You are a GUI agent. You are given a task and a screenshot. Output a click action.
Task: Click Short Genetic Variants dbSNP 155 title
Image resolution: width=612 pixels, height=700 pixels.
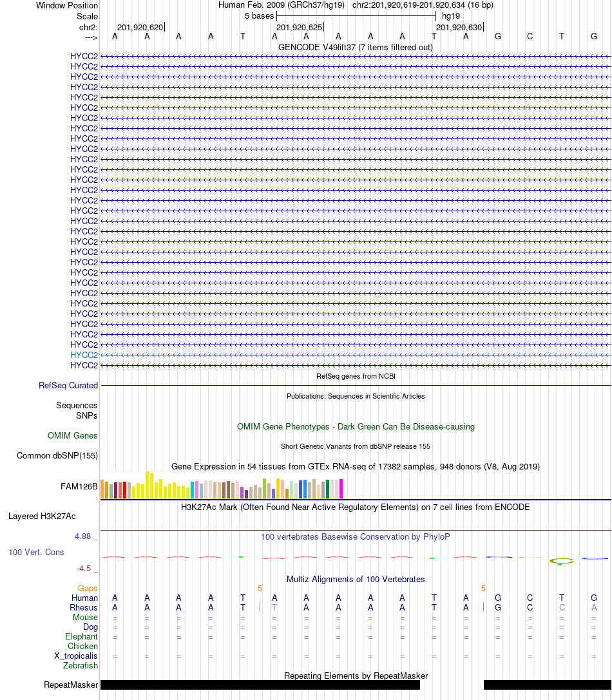[356, 446]
